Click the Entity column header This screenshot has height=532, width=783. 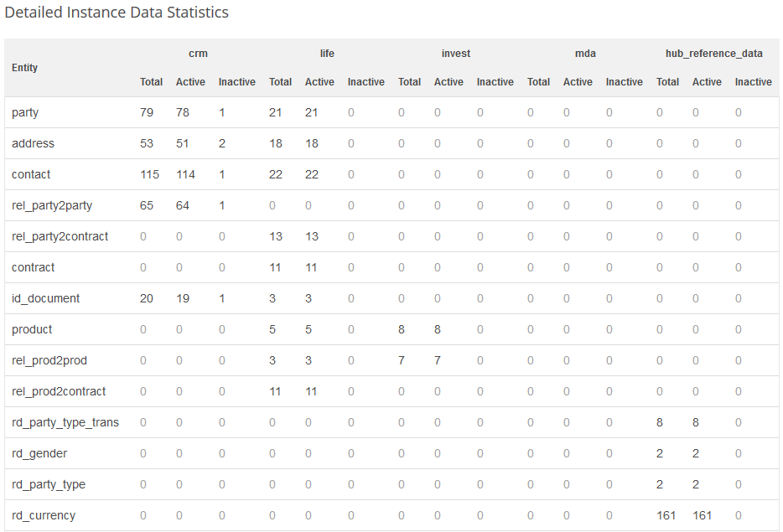tap(25, 68)
